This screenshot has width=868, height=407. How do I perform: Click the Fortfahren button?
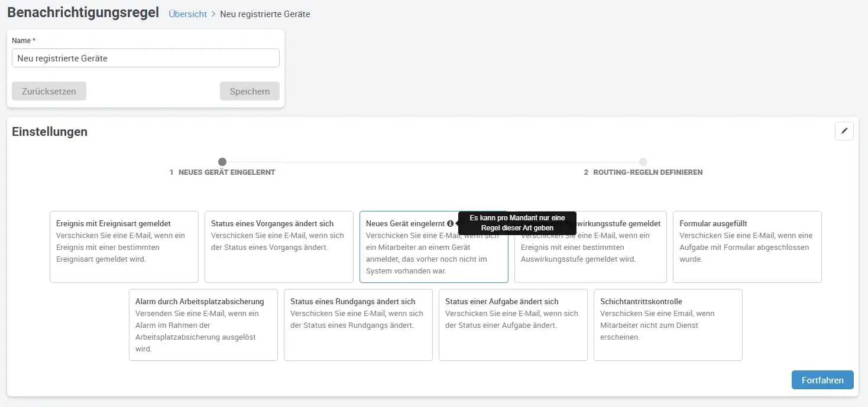pos(822,380)
